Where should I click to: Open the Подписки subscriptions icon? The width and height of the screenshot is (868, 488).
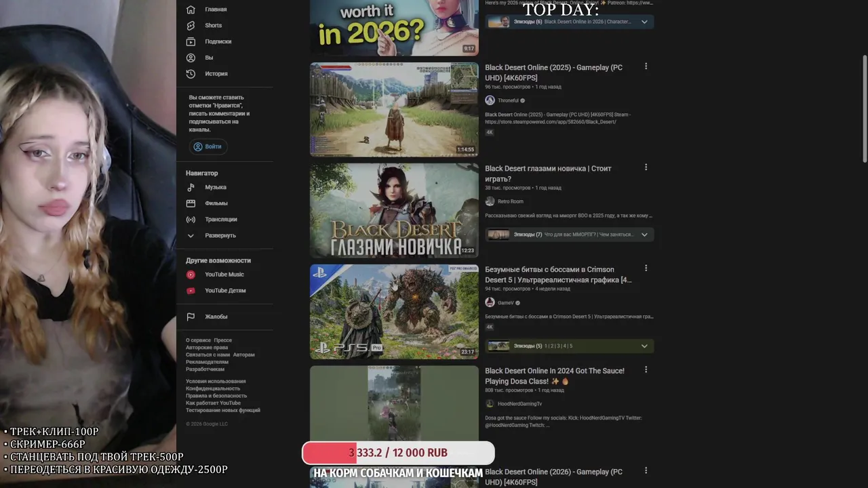tap(191, 41)
